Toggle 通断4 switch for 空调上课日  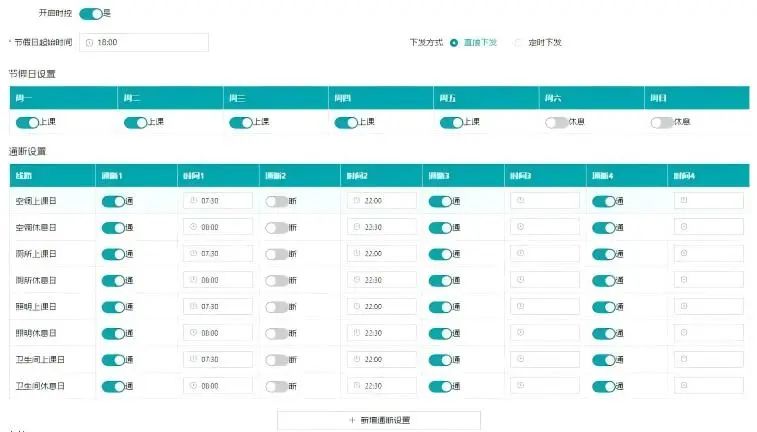tap(604, 201)
